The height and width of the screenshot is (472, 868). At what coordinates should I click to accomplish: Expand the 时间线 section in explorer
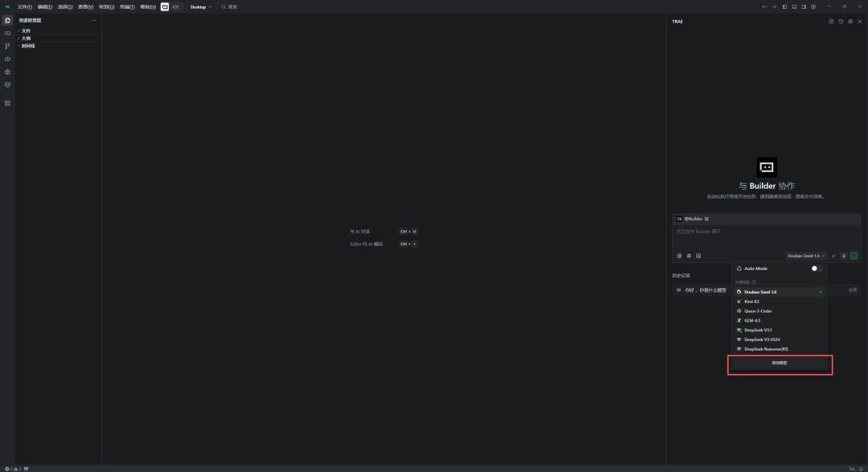coord(58,46)
